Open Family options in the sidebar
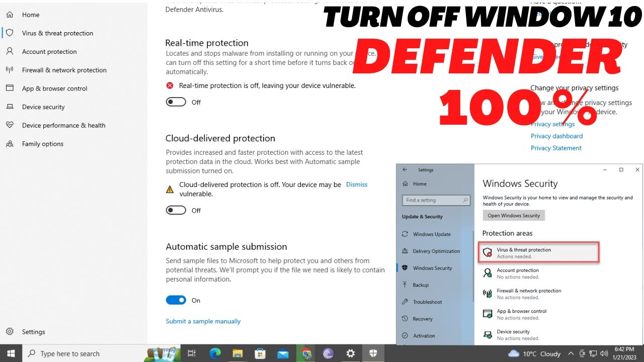 (x=34, y=144)
